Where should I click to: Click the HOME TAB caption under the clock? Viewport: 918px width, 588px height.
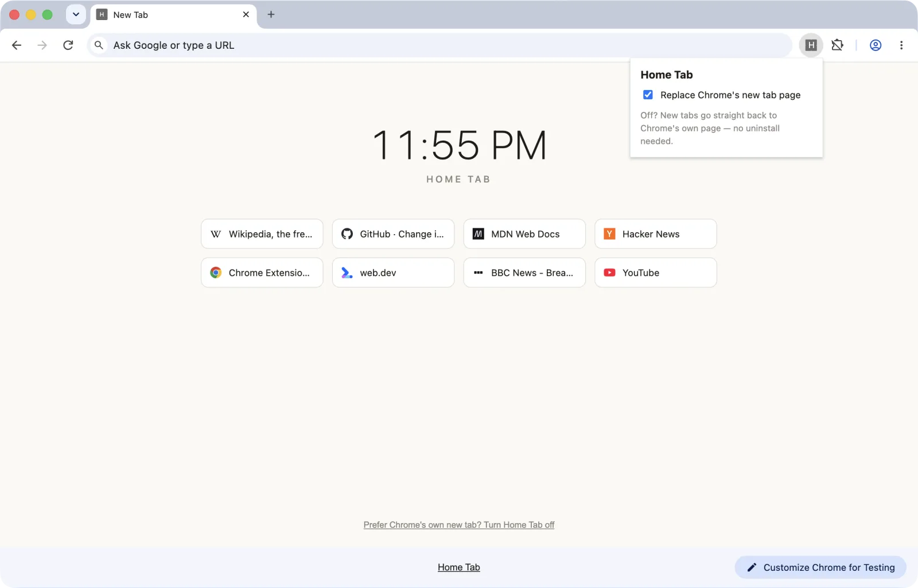click(x=458, y=180)
